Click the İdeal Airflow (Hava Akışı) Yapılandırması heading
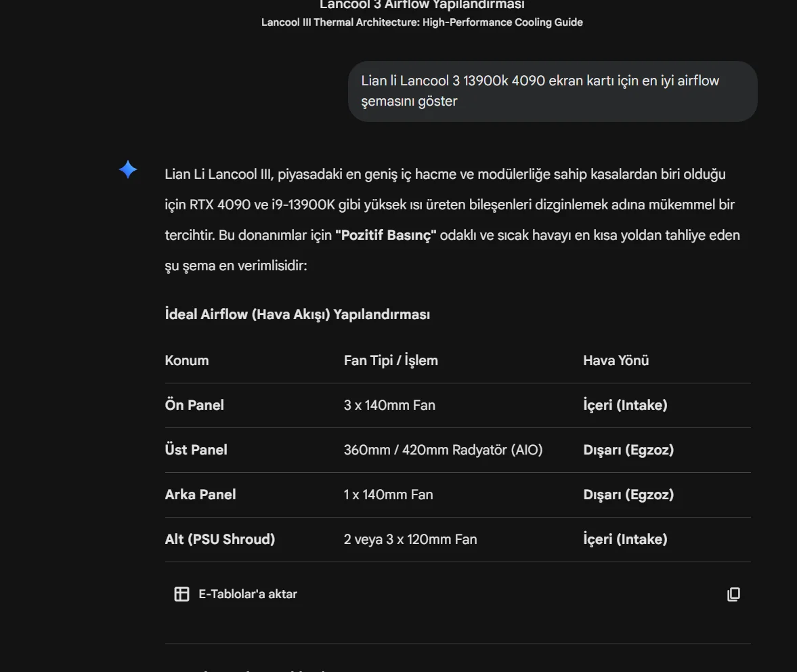The width and height of the screenshot is (797, 672). tap(297, 314)
